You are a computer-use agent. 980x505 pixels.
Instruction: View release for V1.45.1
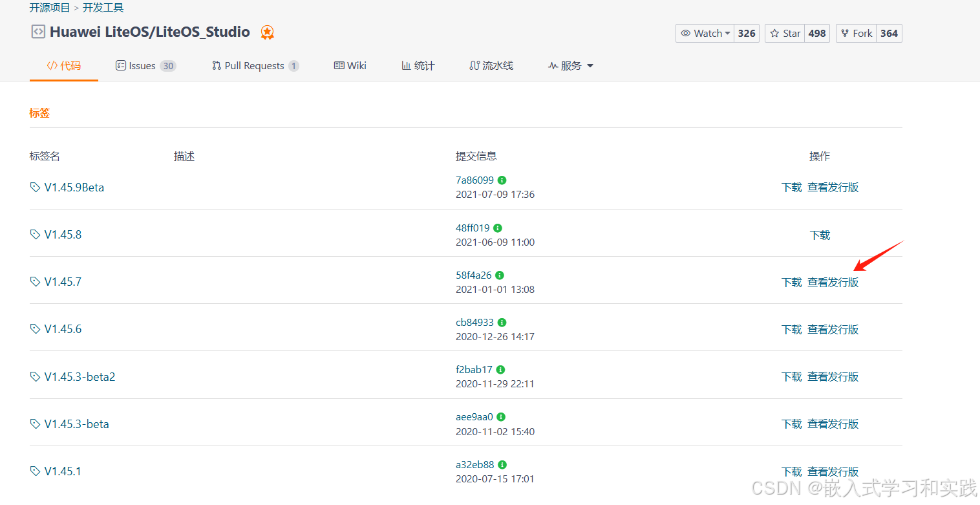point(833,472)
